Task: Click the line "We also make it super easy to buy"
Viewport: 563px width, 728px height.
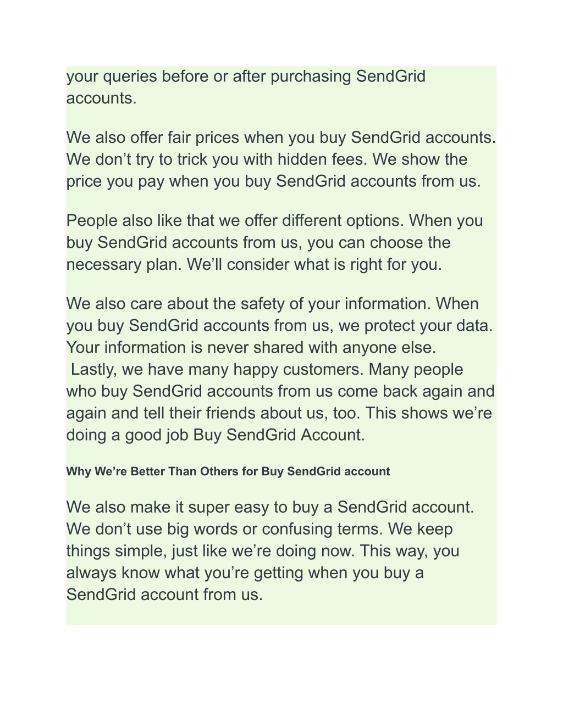Action: tap(270, 507)
